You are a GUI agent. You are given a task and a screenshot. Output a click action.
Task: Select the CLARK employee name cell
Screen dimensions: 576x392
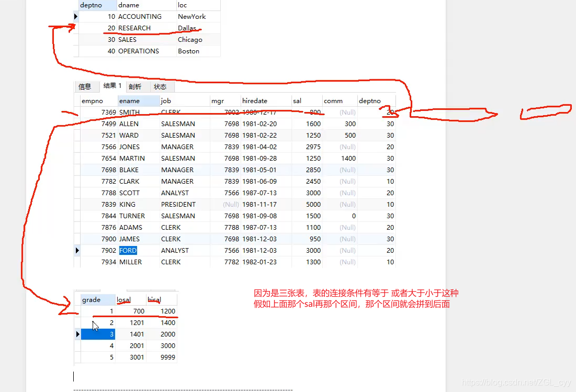[x=139, y=182]
